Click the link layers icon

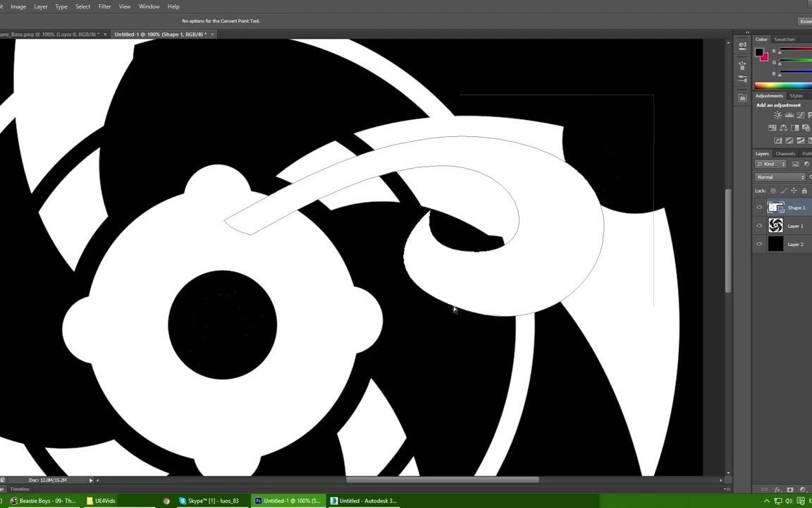pyautogui.click(x=765, y=489)
